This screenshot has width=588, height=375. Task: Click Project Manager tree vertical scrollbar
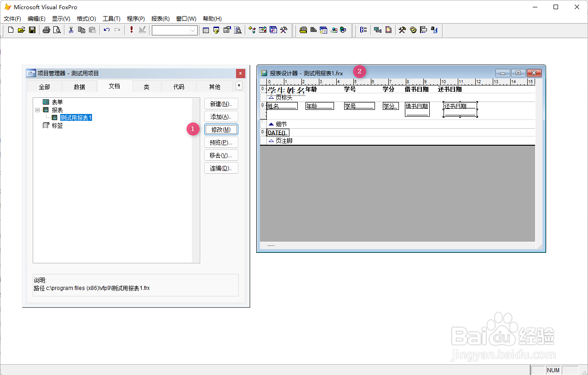[196, 180]
